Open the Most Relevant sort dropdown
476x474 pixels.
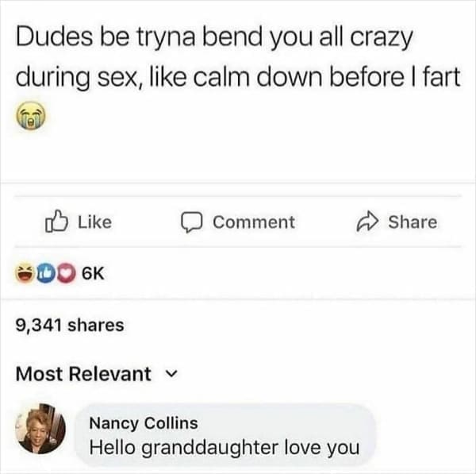pos(97,373)
